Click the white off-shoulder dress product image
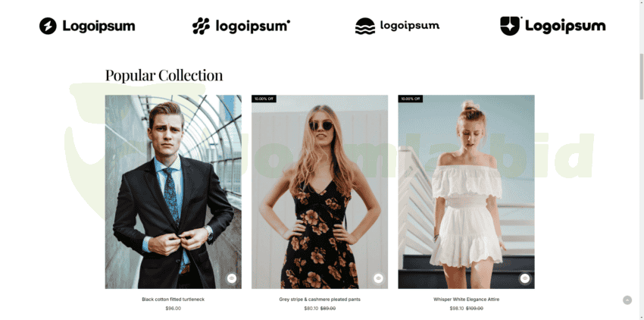The height and width of the screenshot is (320, 644). (466, 192)
